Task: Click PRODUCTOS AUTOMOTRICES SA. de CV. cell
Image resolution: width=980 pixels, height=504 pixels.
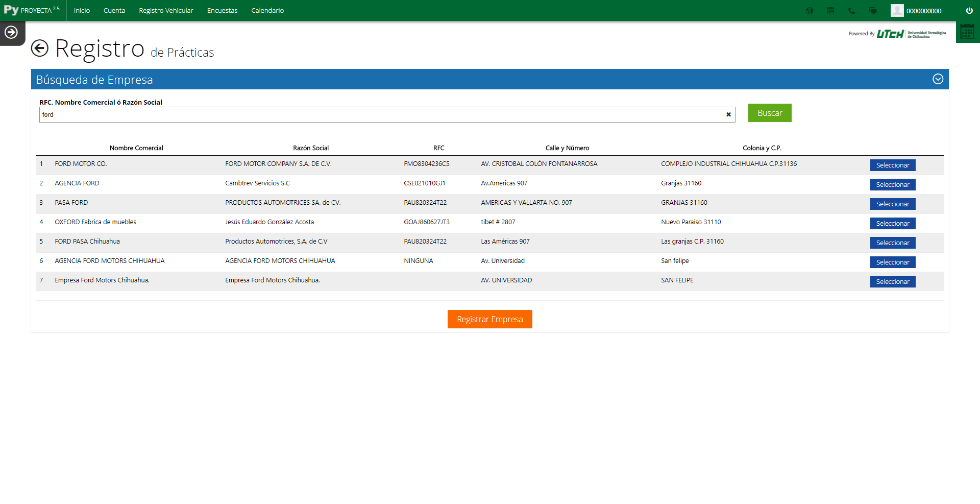Action: click(x=283, y=203)
